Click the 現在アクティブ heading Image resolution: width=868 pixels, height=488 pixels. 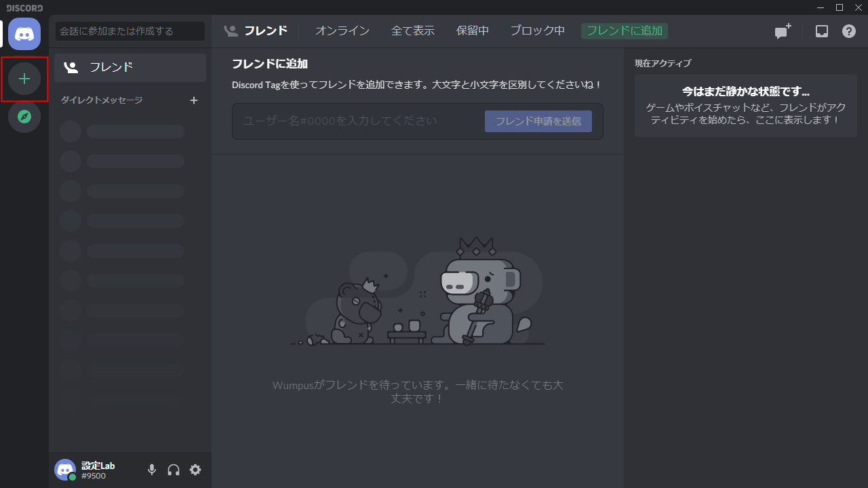[x=663, y=64]
